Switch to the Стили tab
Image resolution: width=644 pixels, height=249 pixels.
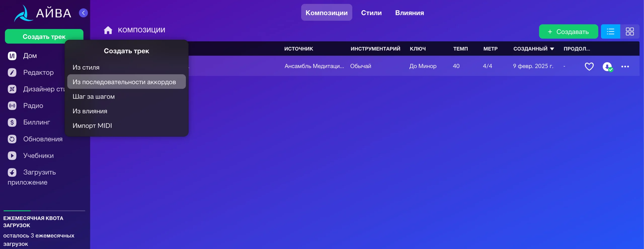point(371,13)
